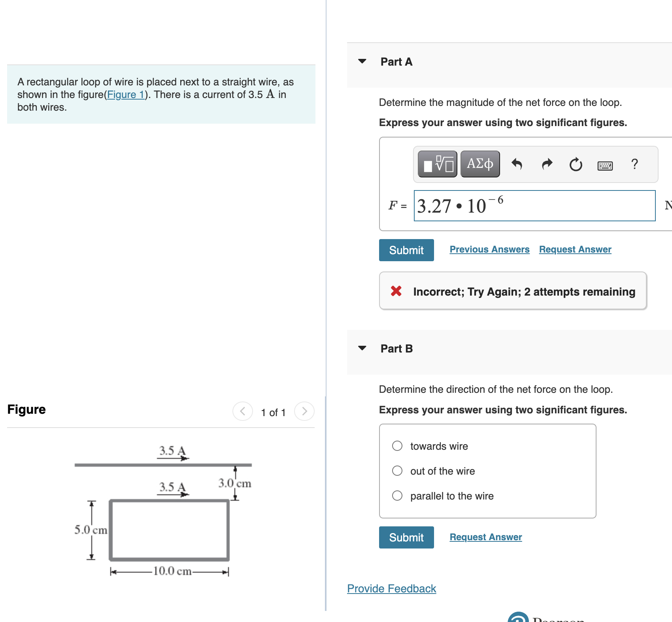The image size is (672, 622).
Task: Click inside the F = answer field
Action: point(534,205)
